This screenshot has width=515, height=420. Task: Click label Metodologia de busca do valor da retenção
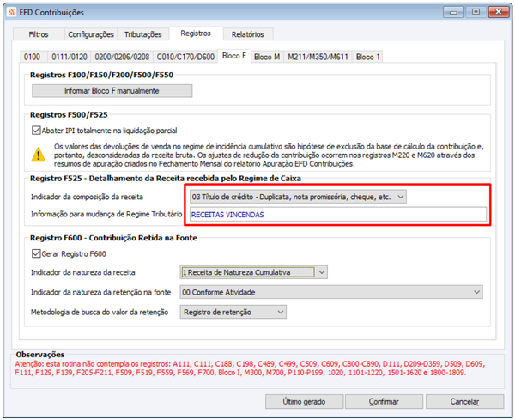point(100,312)
